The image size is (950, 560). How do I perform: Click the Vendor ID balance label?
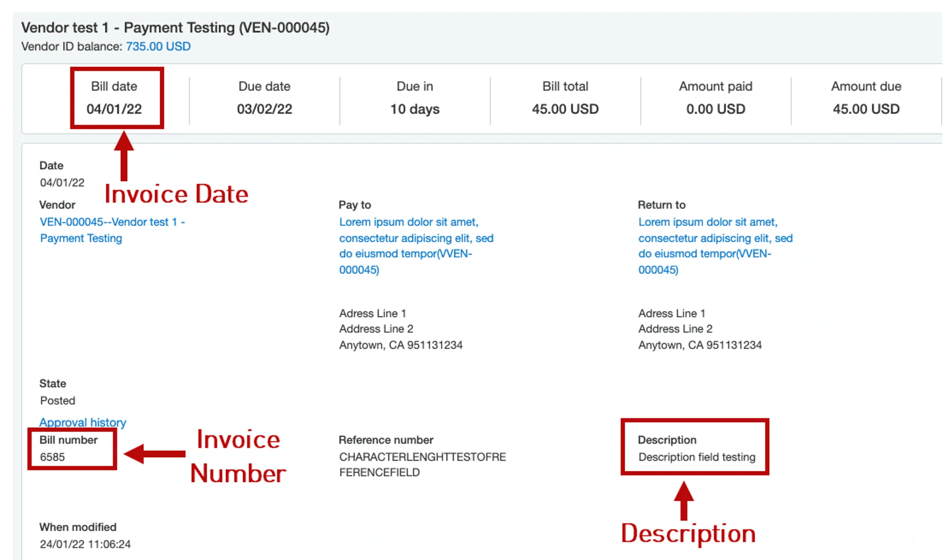point(72,46)
